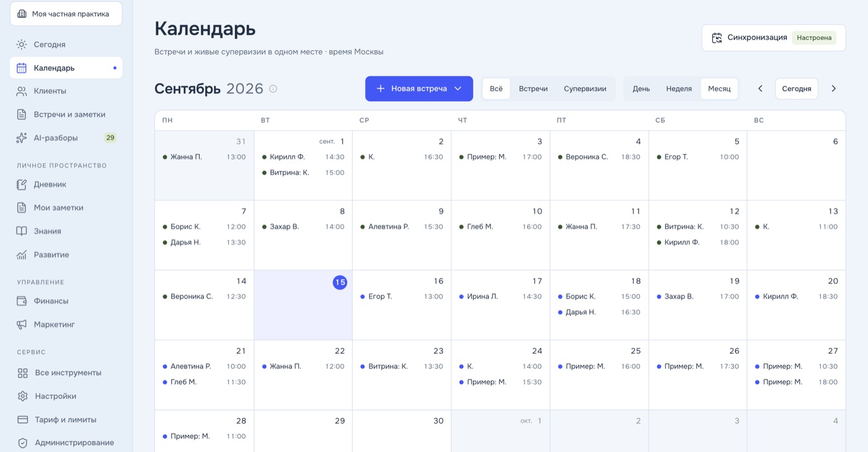The image size is (868, 452).
Task: Click the AI-разборы sparkle icon
Action: click(22, 138)
